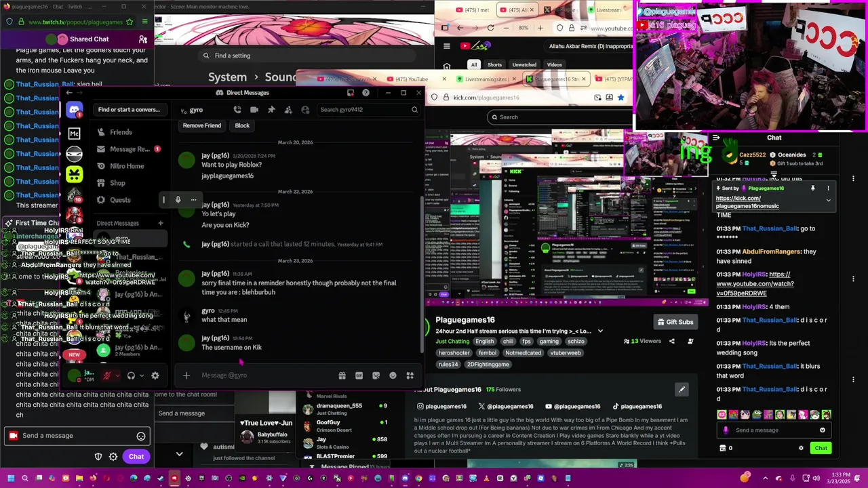Click Kick Search box
The height and width of the screenshot is (488, 868).
(561, 117)
